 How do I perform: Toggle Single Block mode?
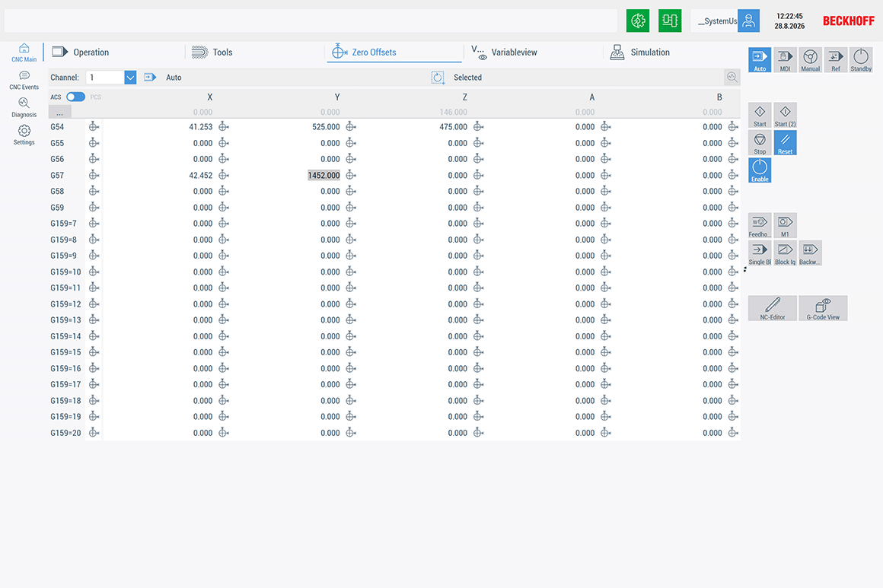(x=760, y=253)
